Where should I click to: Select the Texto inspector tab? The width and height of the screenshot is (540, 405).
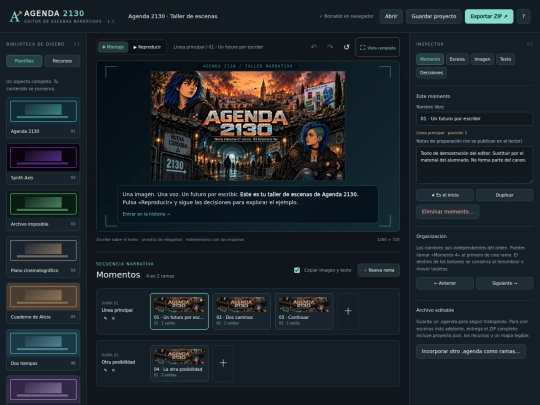(505, 59)
